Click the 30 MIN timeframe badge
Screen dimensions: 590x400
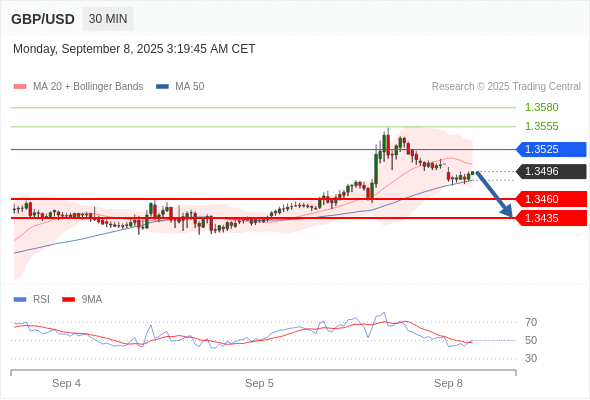(108, 19)
